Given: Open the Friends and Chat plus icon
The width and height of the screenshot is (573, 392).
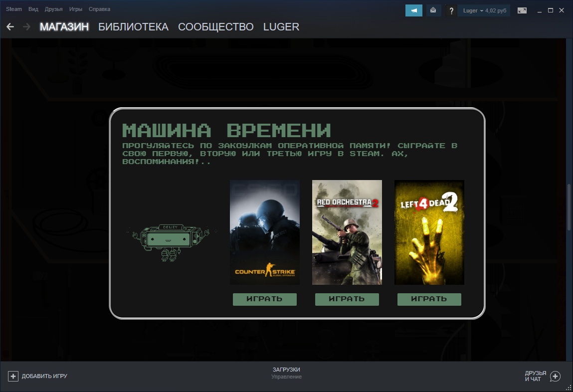Looking at the screenshot, I should coord(555,376).
